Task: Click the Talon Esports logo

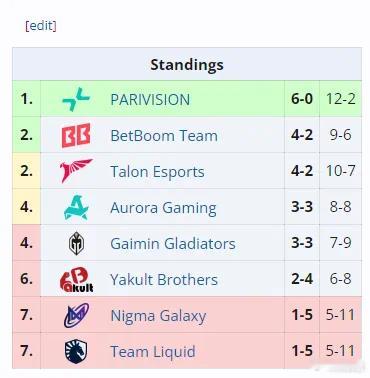Action: tap(76, 171)
